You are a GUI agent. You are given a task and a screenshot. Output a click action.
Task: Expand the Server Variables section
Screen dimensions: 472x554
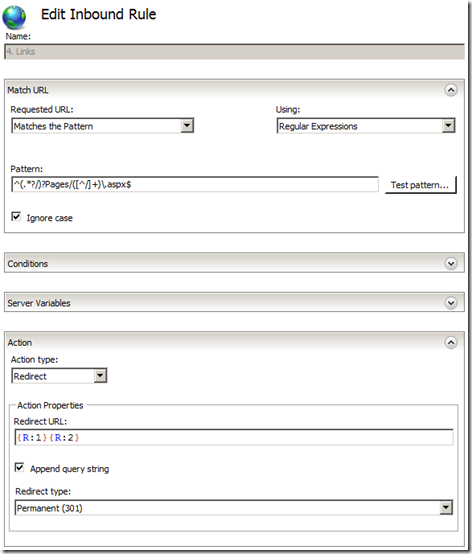click(451, 303)
